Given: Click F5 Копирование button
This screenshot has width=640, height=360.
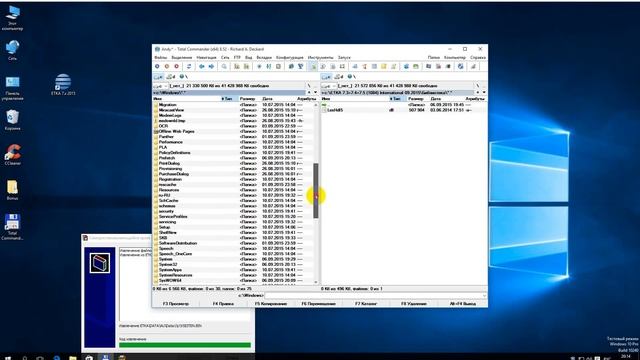Looking at the screenshot, I should [x=271, y=304].
